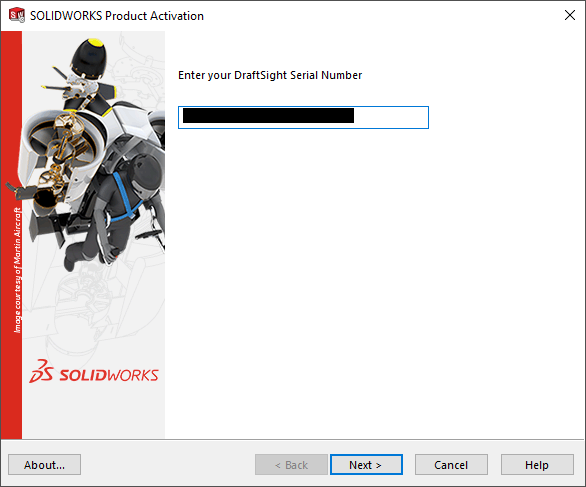
Task: Click the jetpack pilot's helmet
Action: coord(146,176)
